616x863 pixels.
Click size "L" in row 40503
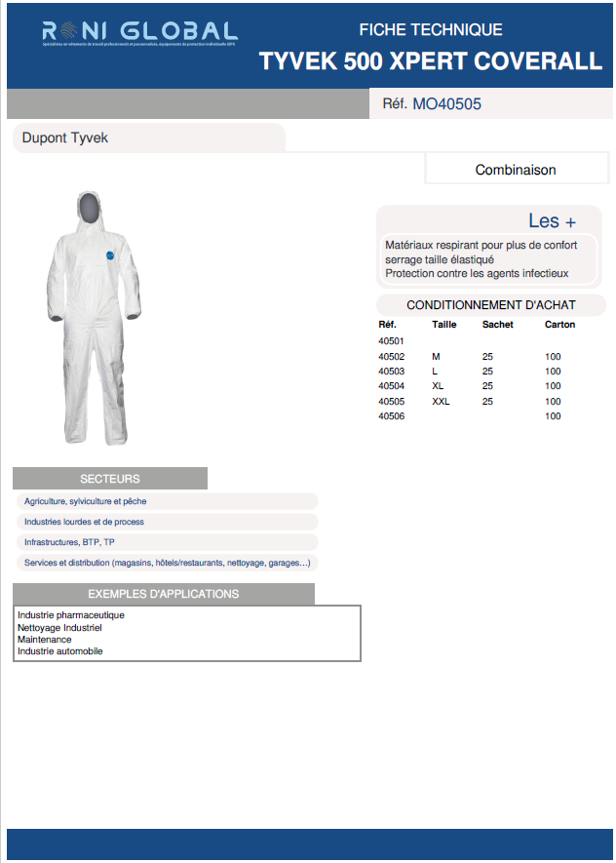click(435, 372)
